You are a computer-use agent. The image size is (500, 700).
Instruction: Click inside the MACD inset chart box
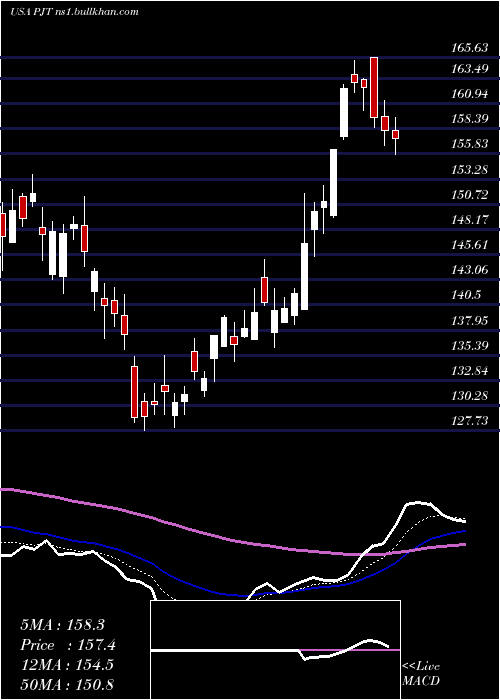(275, 650)
